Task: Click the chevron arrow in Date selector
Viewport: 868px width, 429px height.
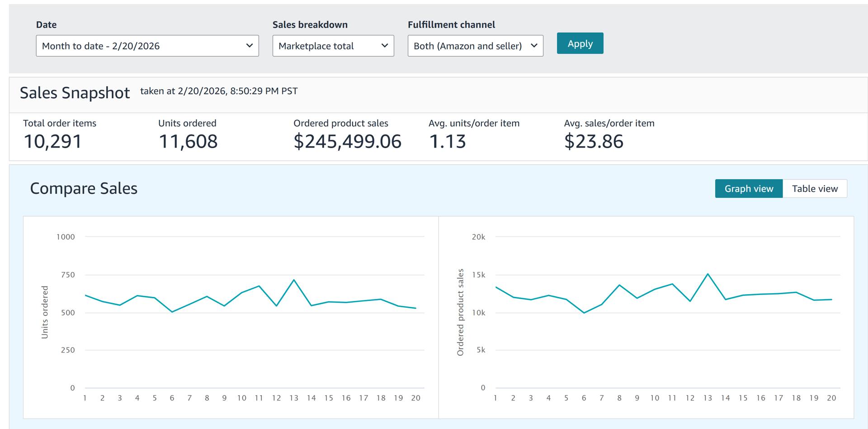Action: pos(249,46)
